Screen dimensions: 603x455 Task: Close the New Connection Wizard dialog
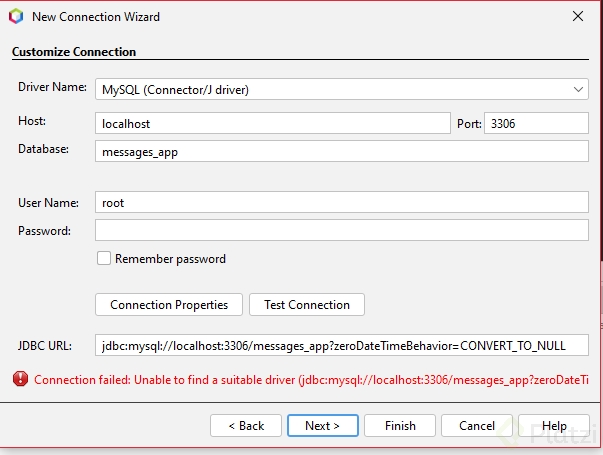pos(577,16)
